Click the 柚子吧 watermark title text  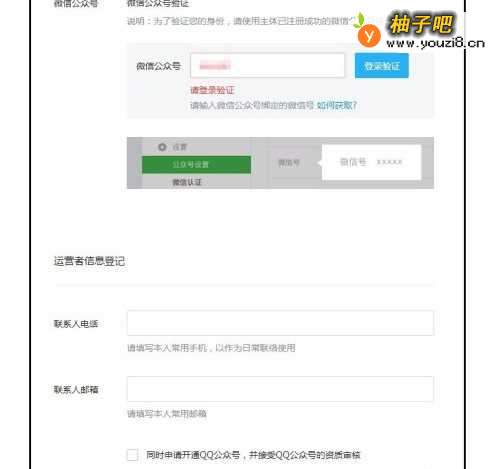coord(421,24)
